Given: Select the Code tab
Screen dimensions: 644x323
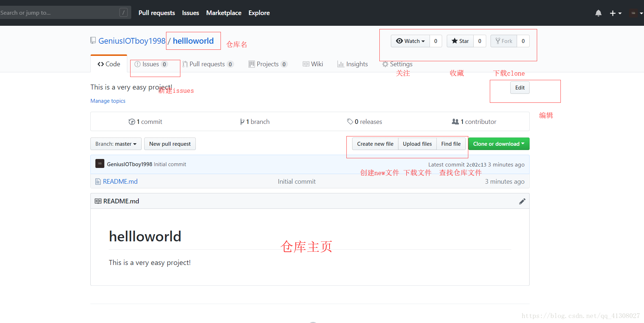Looking at the screenshot, I should coord(109,64).
